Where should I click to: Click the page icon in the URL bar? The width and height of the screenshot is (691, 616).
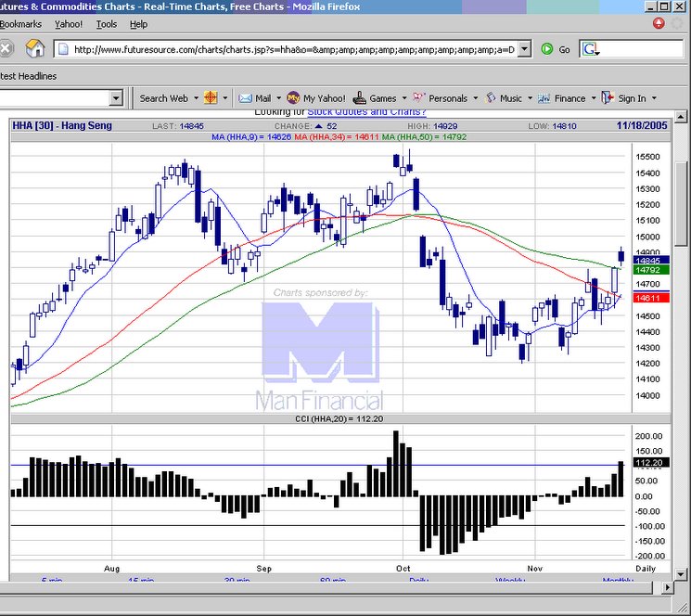pos(63,49)
